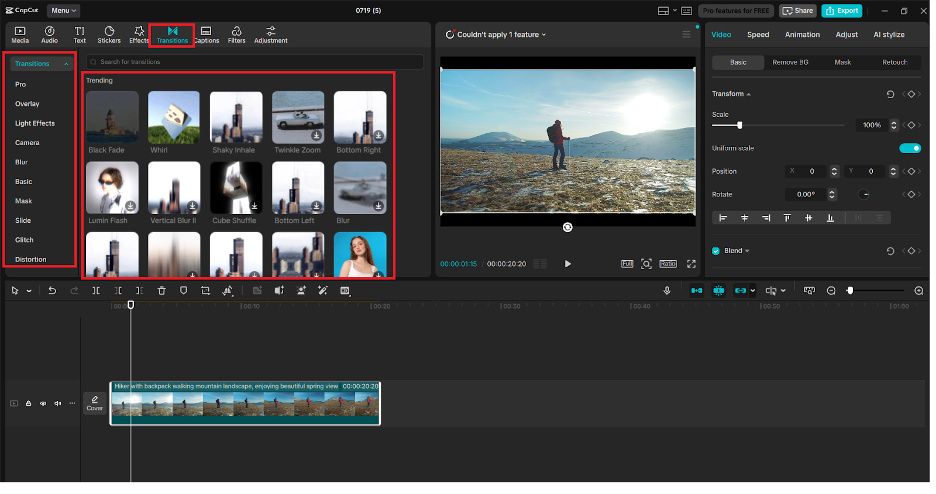Toggle auto snapping icon in timeline
The width and height of the screenshot is (936, 494).
click(x=719, y=291)
